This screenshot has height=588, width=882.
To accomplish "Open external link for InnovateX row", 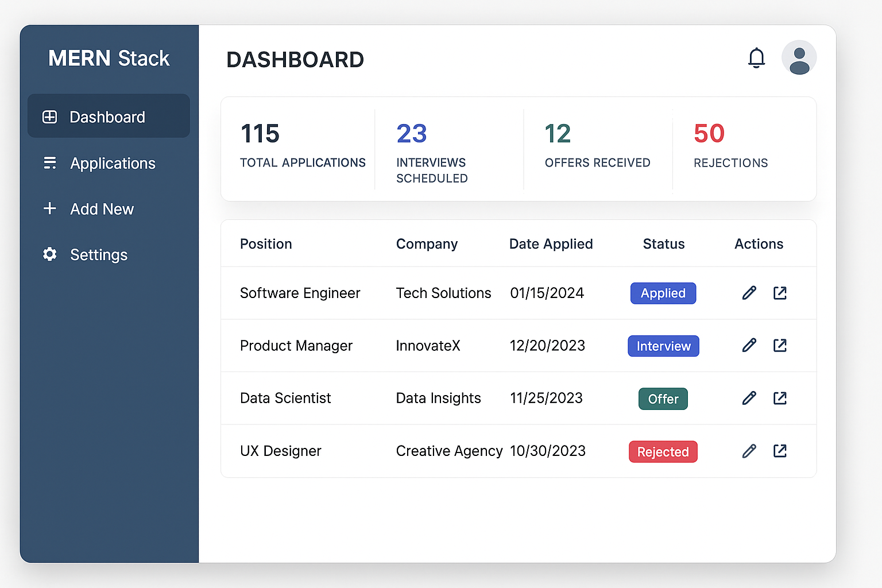I will click(780, 345).
